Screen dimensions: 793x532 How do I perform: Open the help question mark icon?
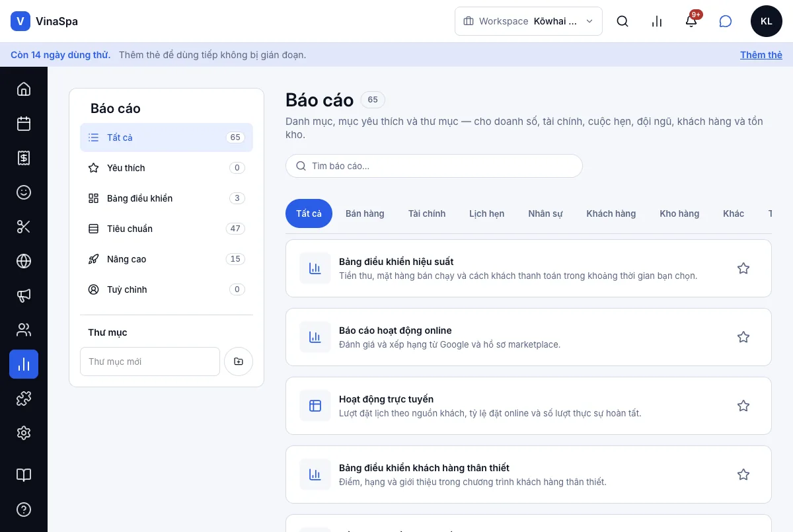pos(24,509)
